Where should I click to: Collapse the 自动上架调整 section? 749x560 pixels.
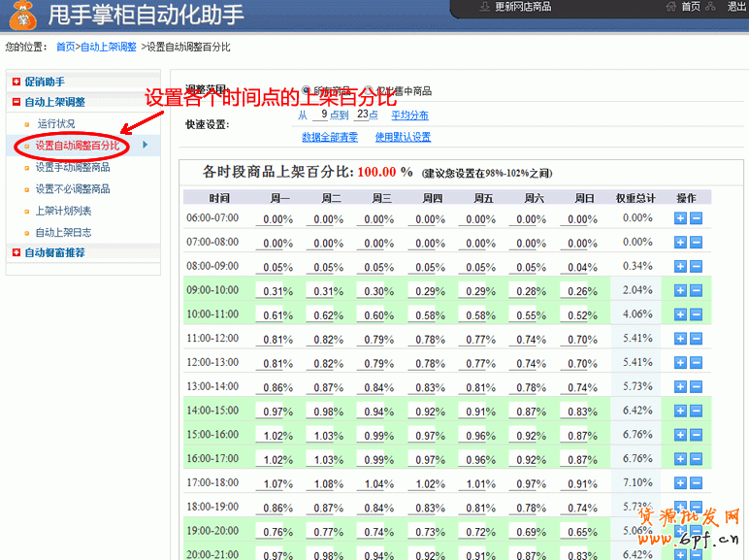(x=16, y=102)
